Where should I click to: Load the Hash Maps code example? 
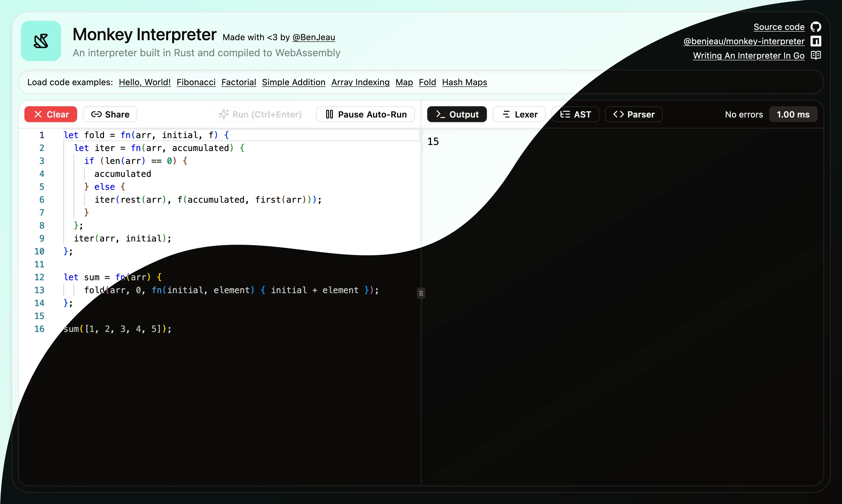point(465,82)
